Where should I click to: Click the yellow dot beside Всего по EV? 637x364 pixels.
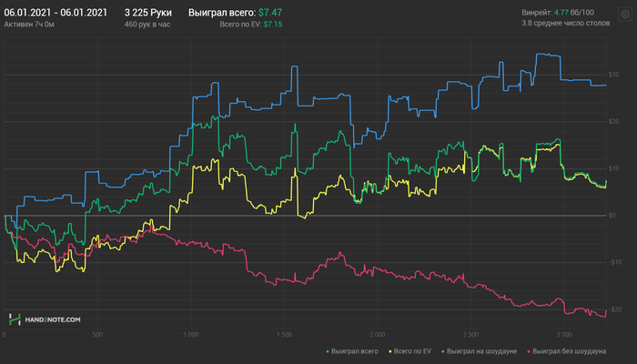pyautogui.click(x=389, y=350)
